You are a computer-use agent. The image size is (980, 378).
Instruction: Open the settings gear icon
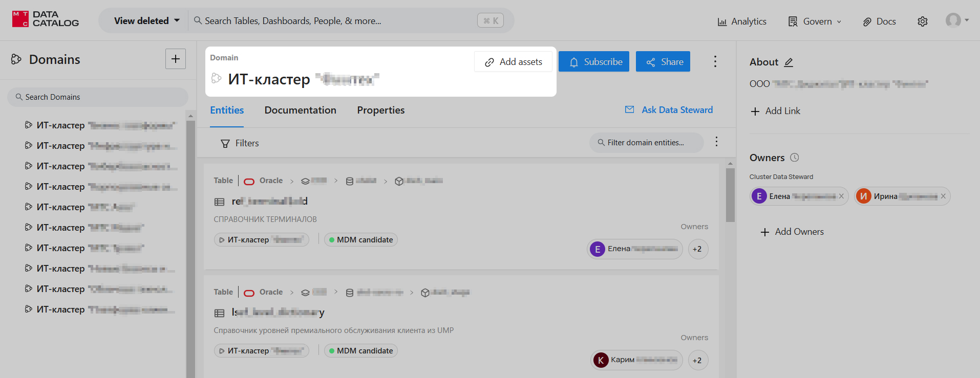922,21
